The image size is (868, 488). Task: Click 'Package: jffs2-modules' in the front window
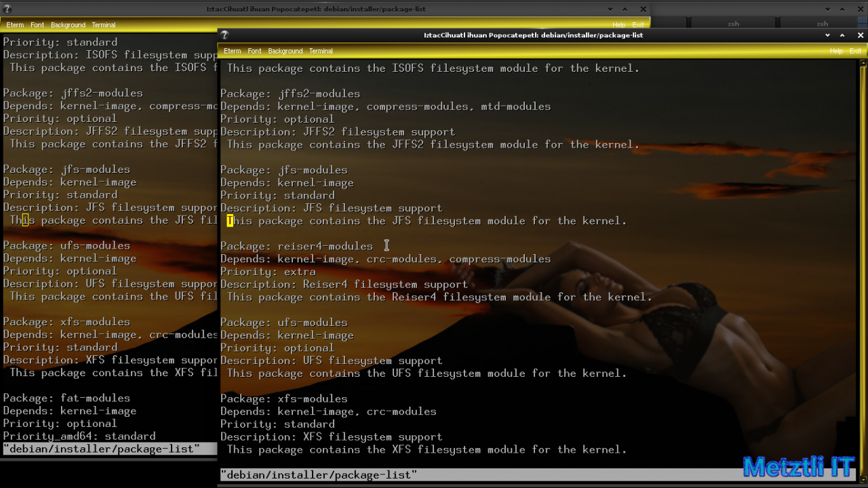click(290, 94)
